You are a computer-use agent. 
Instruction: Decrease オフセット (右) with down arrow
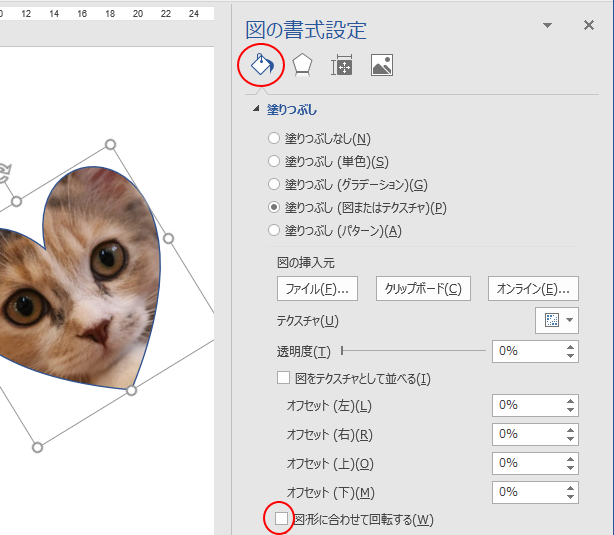click(570, 439)
